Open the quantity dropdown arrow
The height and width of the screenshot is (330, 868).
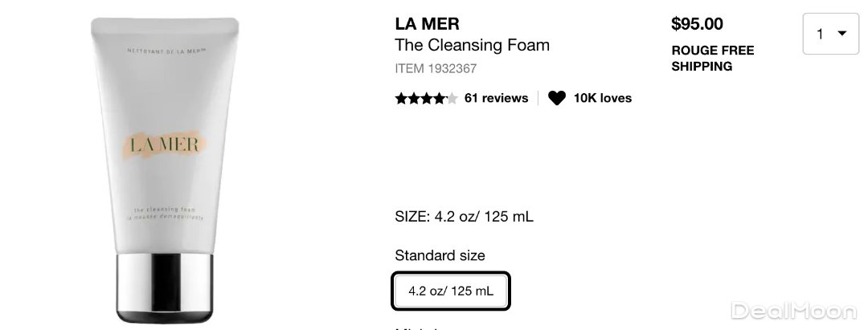[x=842, y=34]
